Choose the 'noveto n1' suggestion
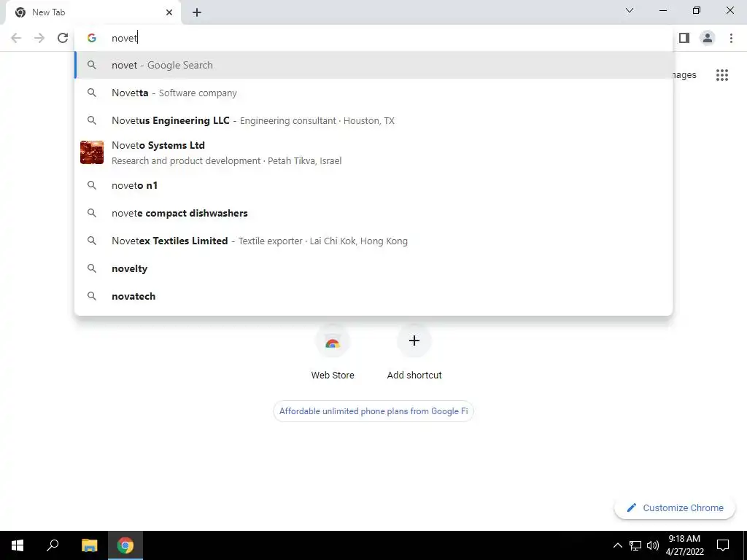 373,185
